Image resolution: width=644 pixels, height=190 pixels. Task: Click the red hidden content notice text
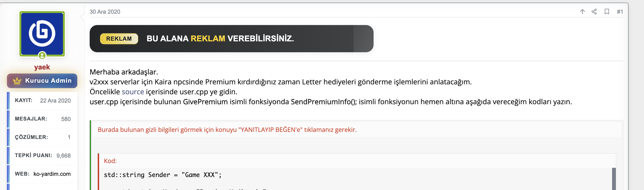coord(227,130)
